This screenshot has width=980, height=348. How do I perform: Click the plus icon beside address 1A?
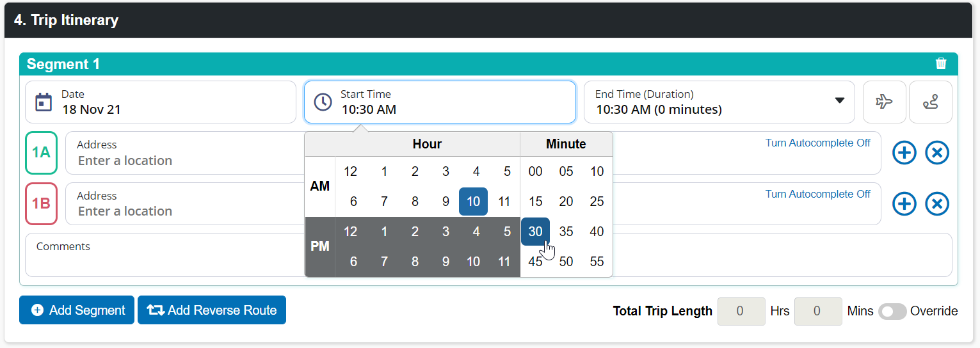pyautogui.click(x=904, y=153)
